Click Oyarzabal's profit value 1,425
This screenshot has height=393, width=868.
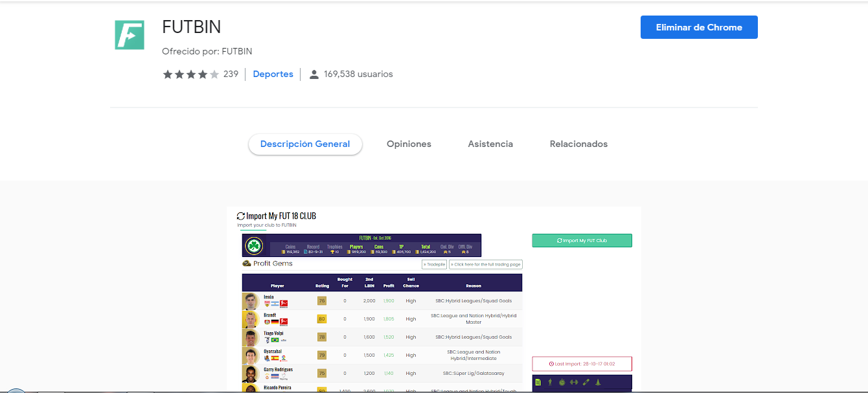click(x=389, y=355)
